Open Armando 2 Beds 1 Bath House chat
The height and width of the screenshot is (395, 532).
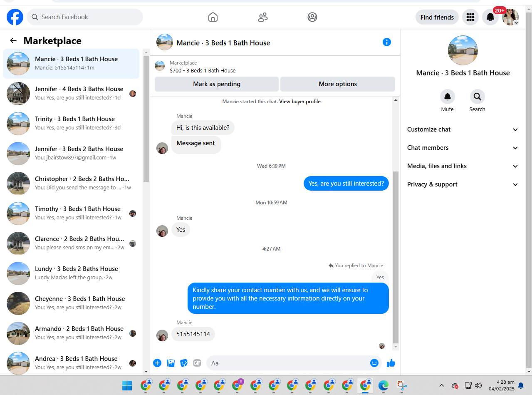tap(72, 333)
